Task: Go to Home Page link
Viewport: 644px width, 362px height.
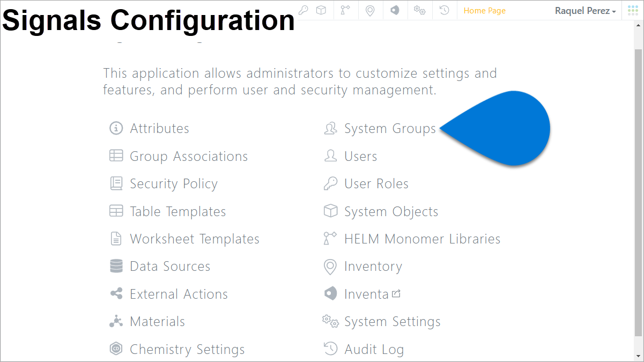Action: 484,11
